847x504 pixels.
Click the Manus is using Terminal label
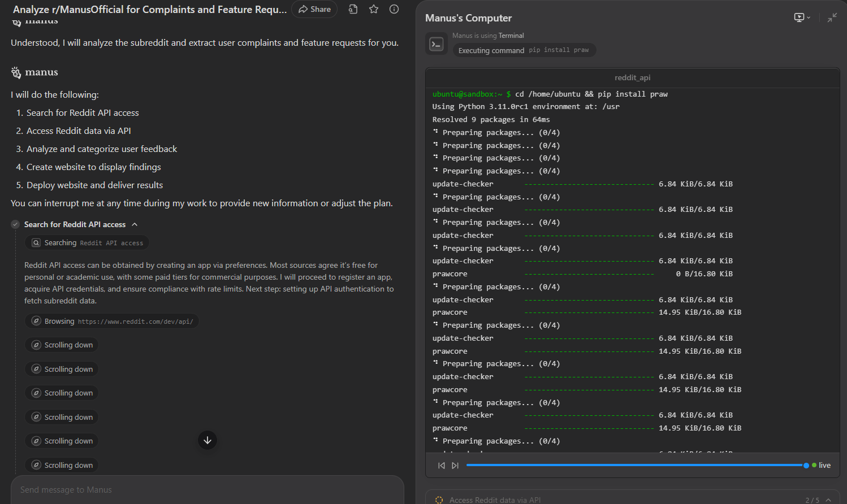[x=488, y=36]
